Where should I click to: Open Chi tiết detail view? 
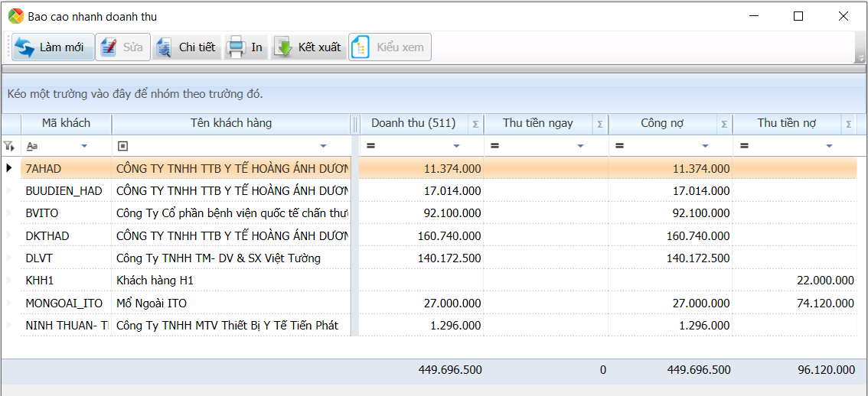(x=187, y=47)
